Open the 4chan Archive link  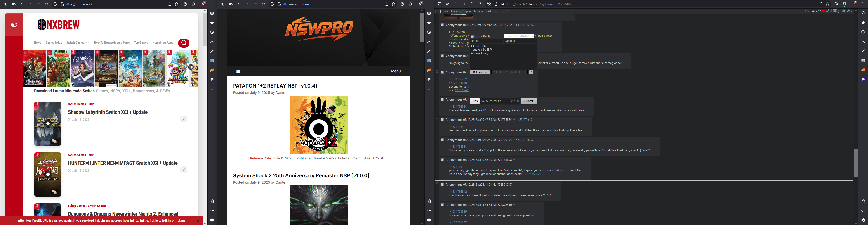pos(479,11)
